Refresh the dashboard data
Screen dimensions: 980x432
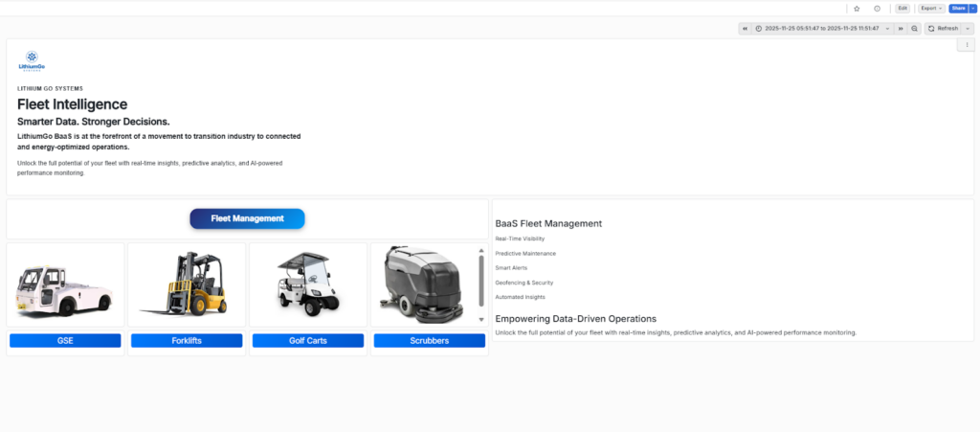(943, 29)
